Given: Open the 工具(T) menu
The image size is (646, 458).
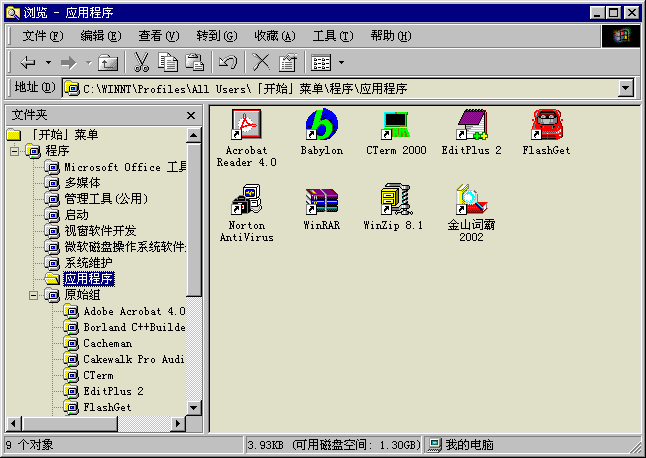Looking at the screenshot, I should [333, 36].
